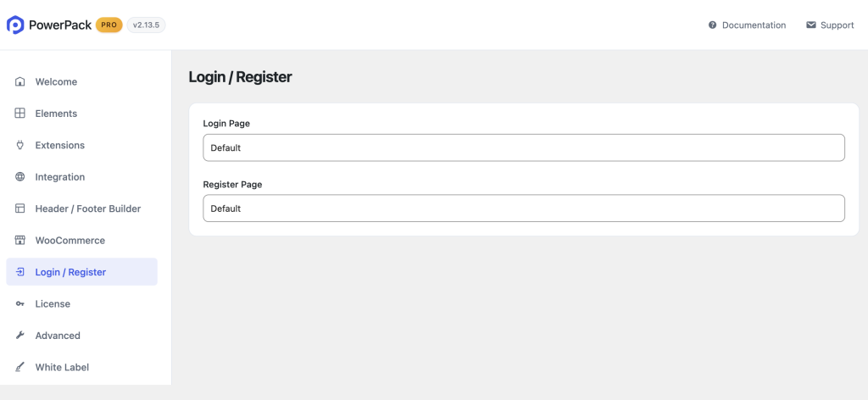Click the Header / Footer Builder layout icon

pyautogui.click(x=20, y=208)
